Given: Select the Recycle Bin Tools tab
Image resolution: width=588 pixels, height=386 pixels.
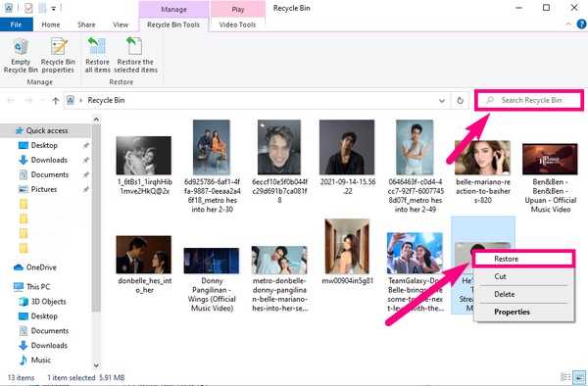Looking at the screenshot, I should pyautogui.click(x=173, y=24).
